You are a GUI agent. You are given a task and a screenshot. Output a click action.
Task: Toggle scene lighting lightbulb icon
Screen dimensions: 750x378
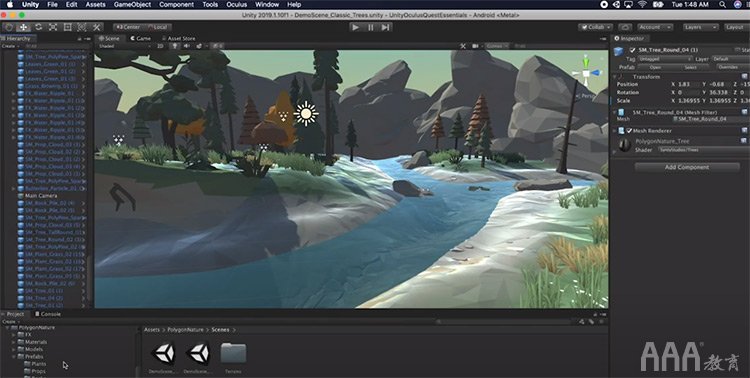[175, 46]
